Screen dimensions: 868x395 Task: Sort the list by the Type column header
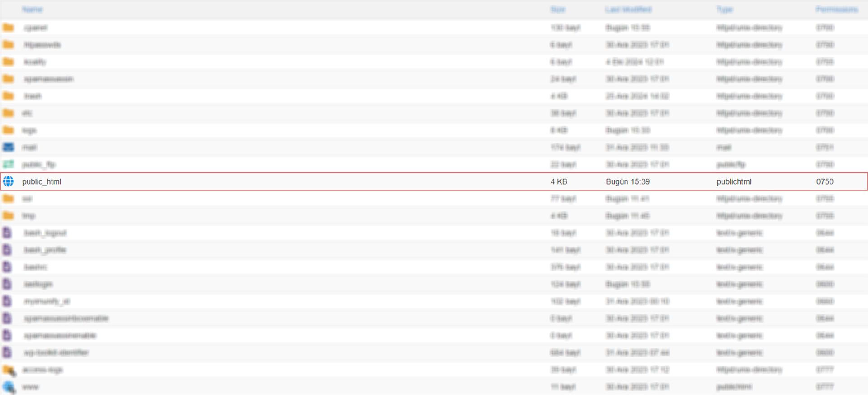[725, 10]
